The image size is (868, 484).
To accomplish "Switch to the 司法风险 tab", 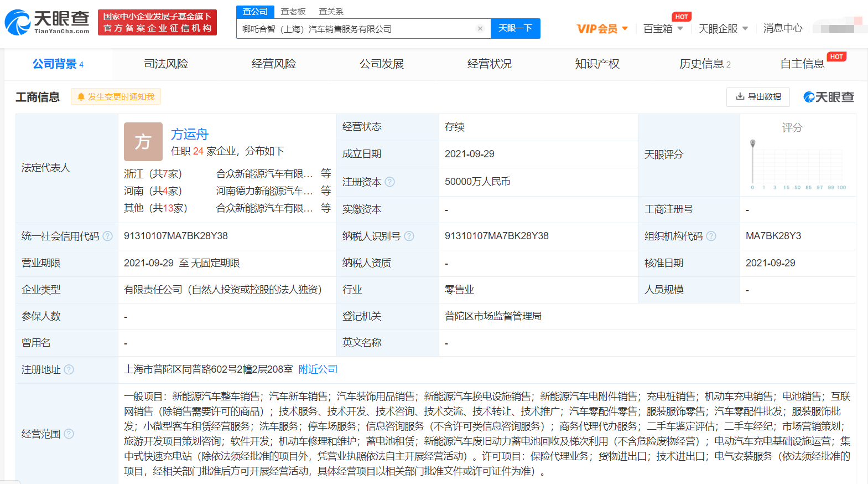I will [166, 64].
